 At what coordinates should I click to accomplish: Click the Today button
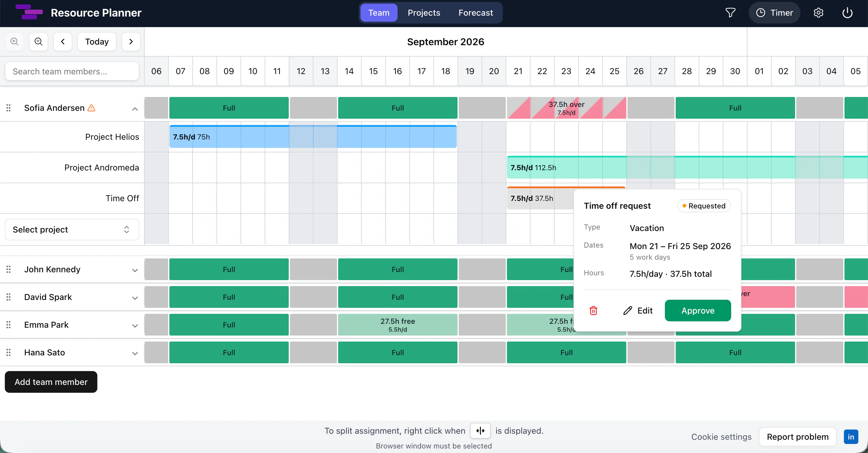[97, 42]
